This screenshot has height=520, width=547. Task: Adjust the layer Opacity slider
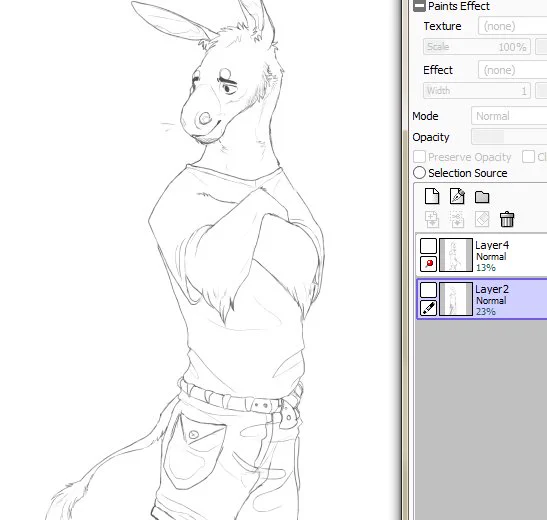pos(509,137)
